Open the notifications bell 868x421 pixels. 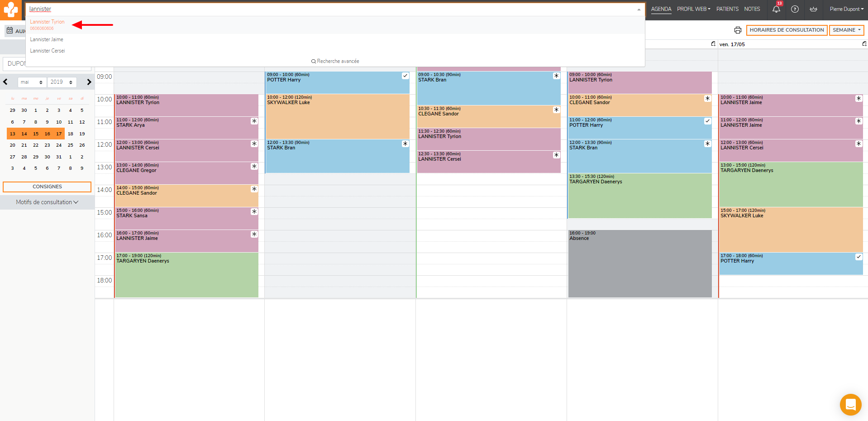776,9
